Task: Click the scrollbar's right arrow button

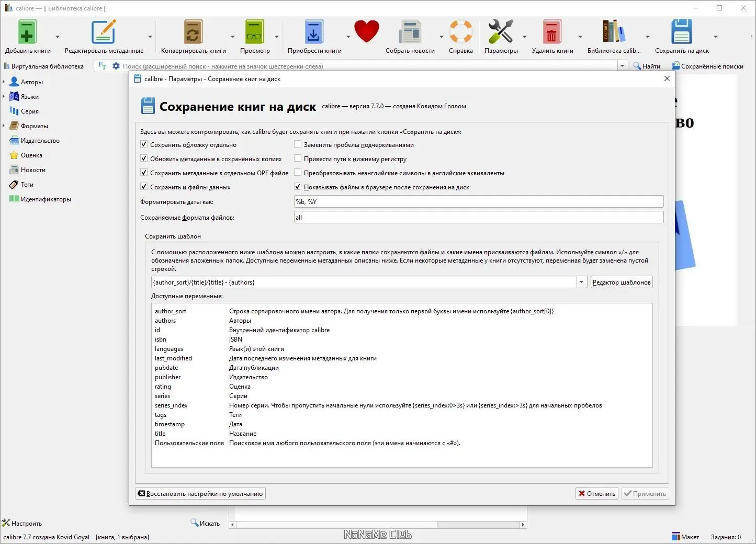Action: (x=523, y=524)
